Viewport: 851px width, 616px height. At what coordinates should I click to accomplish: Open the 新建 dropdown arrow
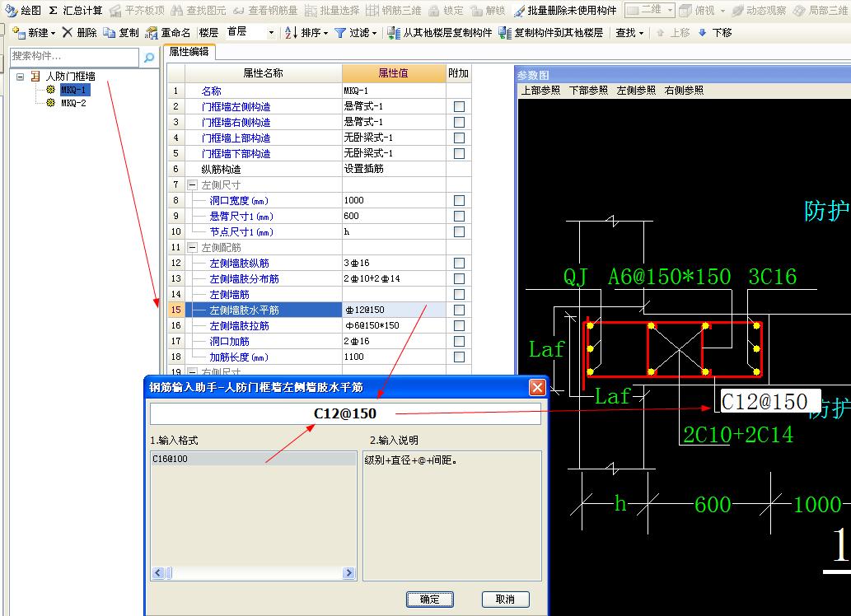53,33
